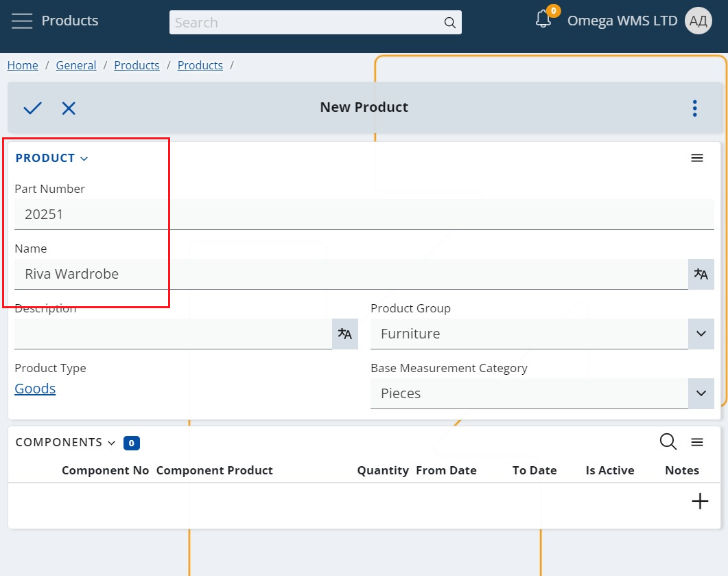The width and height of the screenshot is (728, 576).
Task: Open the Base Measurement Category dropdown arrow
Action: (701, 393)
